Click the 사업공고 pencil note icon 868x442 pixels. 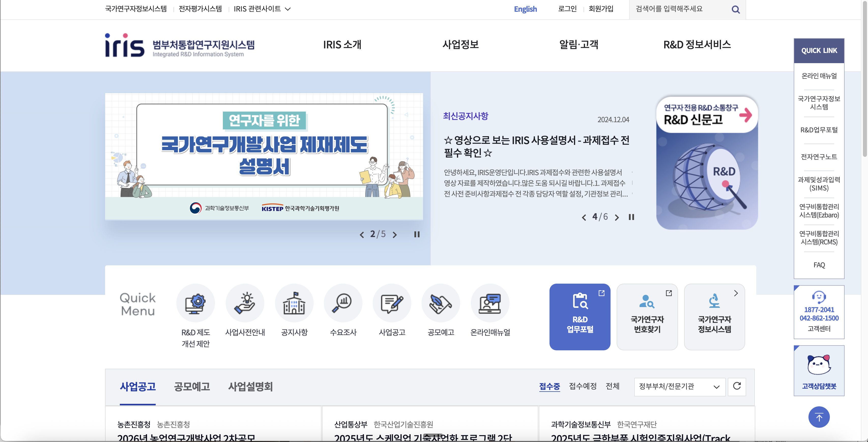point(392,303)
